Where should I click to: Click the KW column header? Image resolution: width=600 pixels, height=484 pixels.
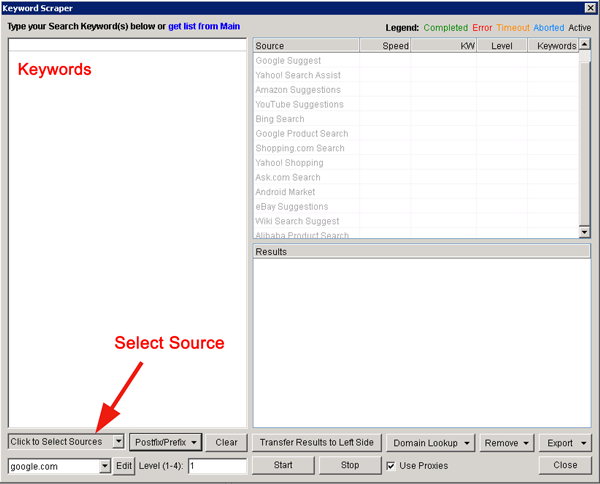coord(443,46)
